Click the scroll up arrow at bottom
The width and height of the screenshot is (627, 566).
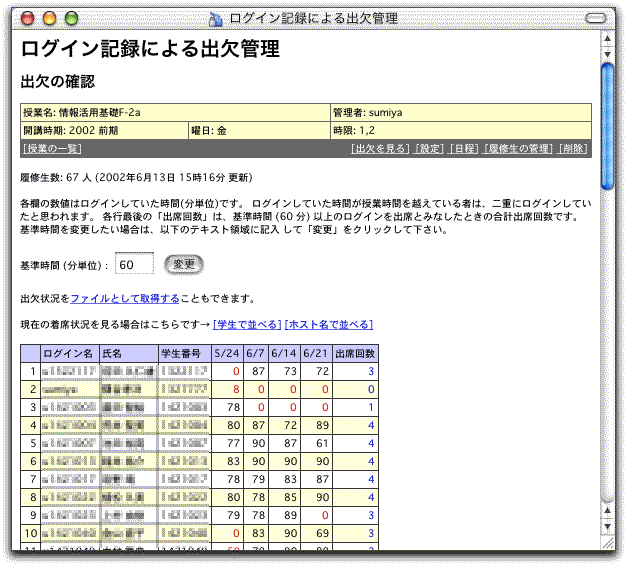(x=607, y=510)
